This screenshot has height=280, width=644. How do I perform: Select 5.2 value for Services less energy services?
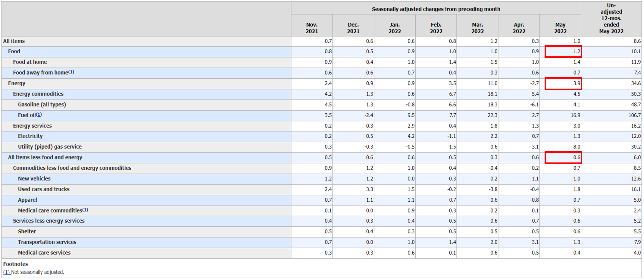637,221
